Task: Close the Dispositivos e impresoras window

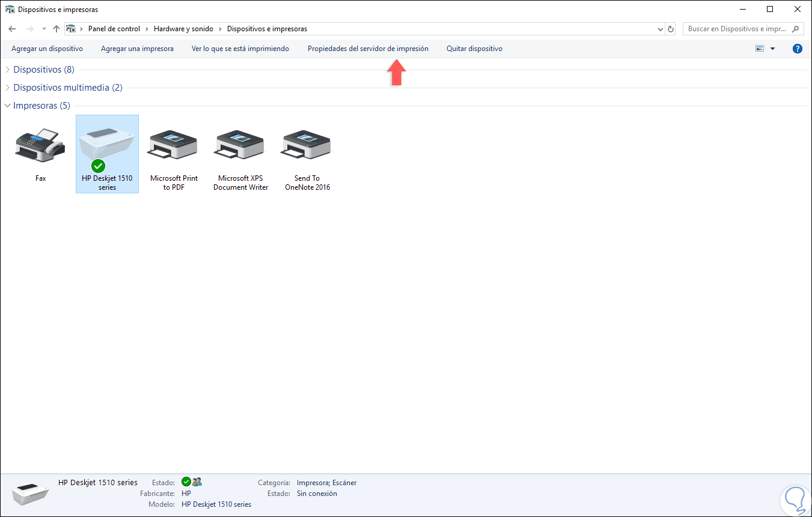Action: [x=798, y=10]
